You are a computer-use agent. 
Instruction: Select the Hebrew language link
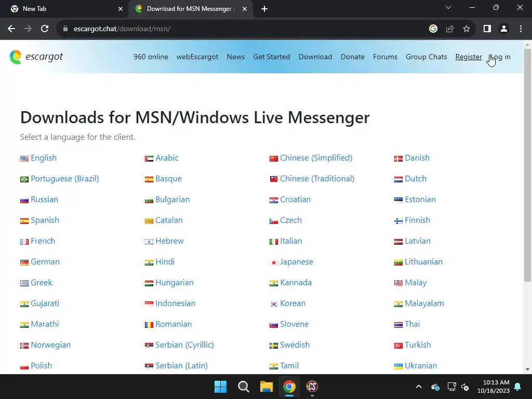[169, 241]
